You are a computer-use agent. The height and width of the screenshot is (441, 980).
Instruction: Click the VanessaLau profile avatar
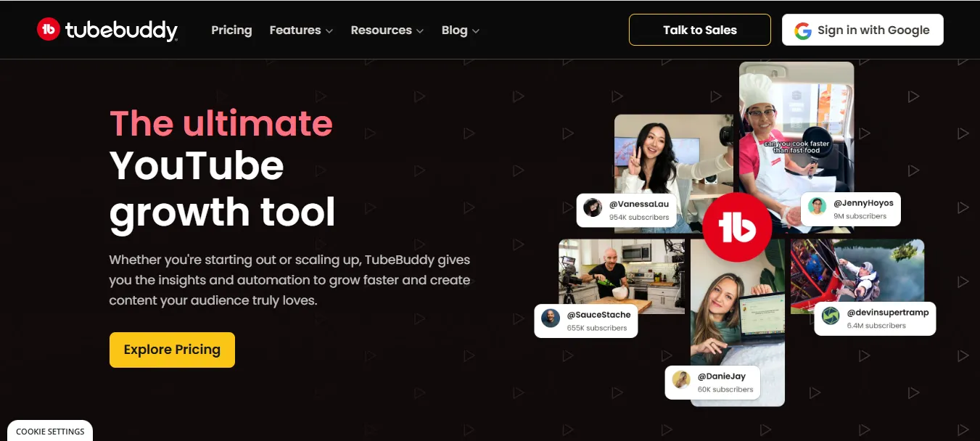pos(593,207)
